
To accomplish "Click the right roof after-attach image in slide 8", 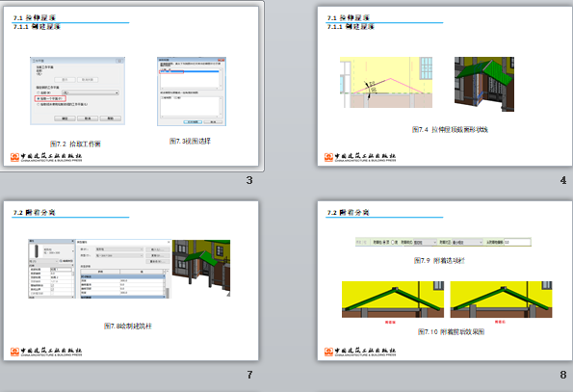I will click(501, 300).
